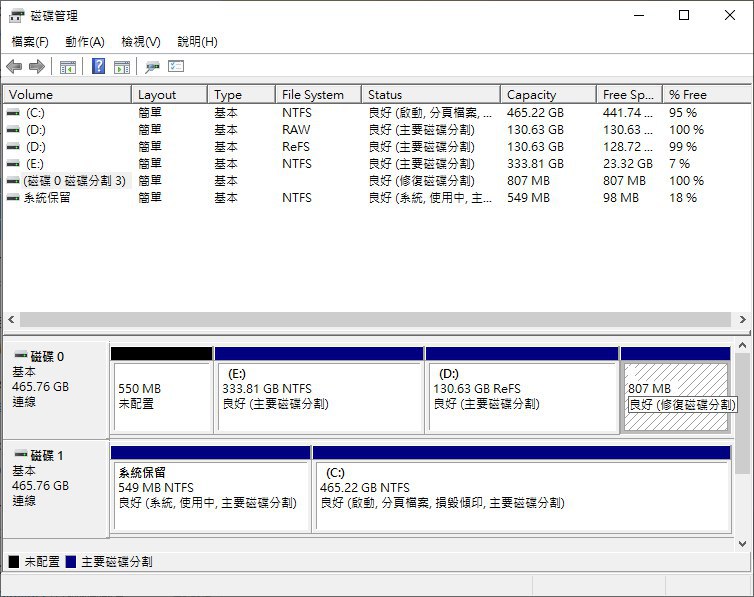The image size is (754, 597).
Task: Click the 磁碟 0 disk icon
Action: click(x=21, y=356)
